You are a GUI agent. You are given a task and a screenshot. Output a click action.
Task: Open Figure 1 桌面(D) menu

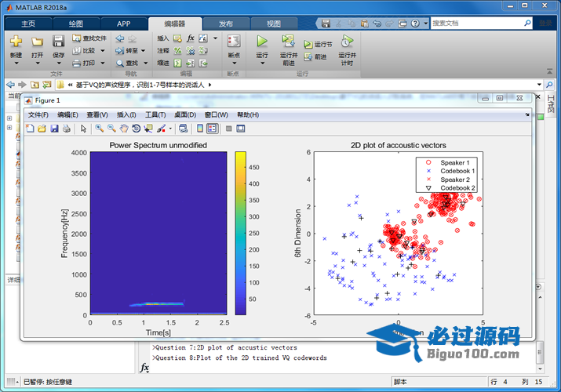click(x=185, y=114)
